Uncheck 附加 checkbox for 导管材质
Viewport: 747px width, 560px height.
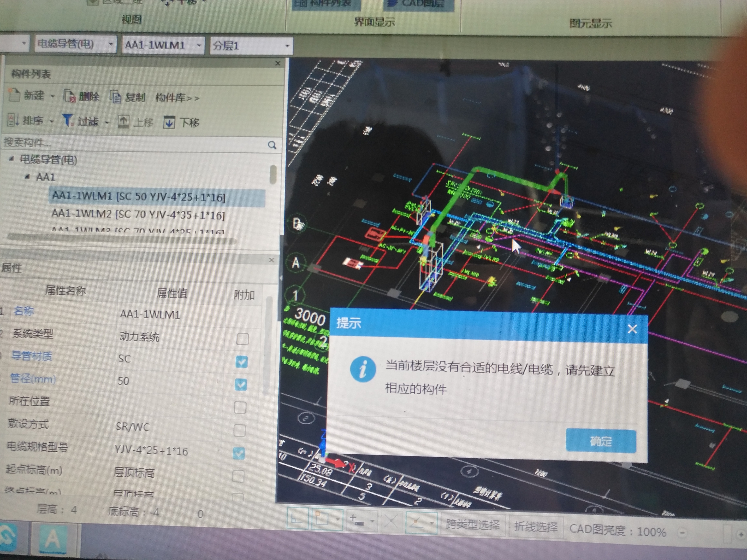[241, 362]
